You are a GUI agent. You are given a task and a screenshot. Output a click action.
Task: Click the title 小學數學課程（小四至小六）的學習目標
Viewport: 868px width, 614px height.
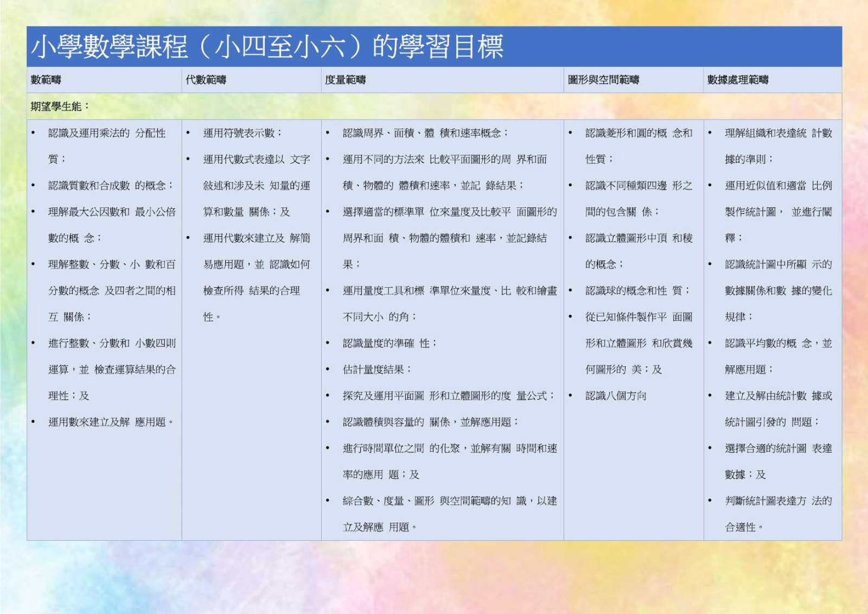[267, 47]
